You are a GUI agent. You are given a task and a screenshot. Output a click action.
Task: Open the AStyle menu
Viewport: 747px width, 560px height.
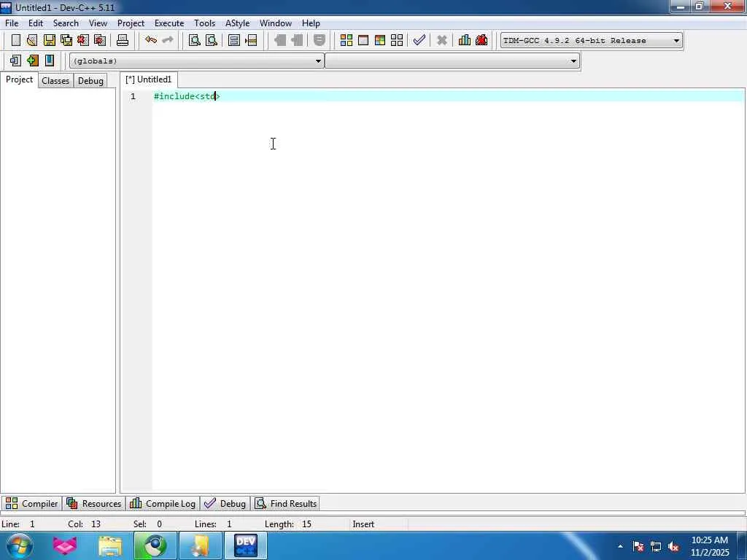pyautogui.click(x=238, y=23)
